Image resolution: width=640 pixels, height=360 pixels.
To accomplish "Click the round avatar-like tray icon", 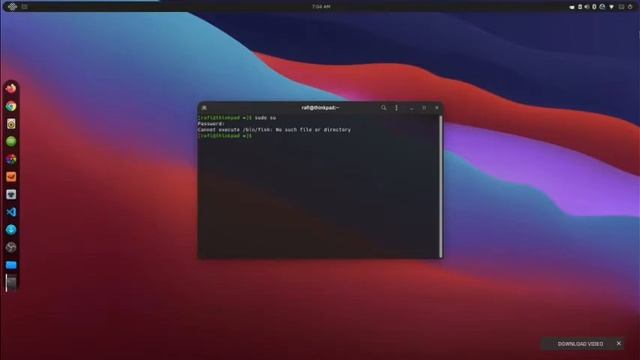I will 602,7.
